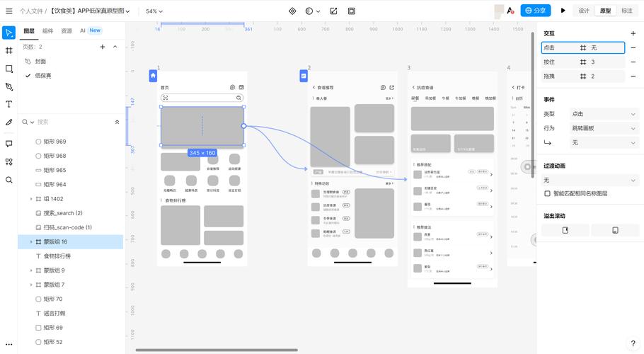Select the Text tool
The image size is (644, 354).
[8, 104]
